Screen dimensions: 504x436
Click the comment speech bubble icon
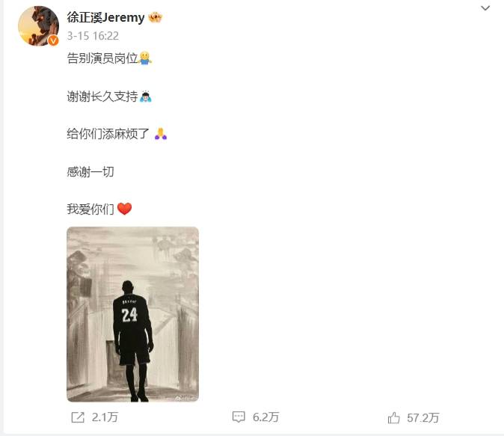point(239,417)
